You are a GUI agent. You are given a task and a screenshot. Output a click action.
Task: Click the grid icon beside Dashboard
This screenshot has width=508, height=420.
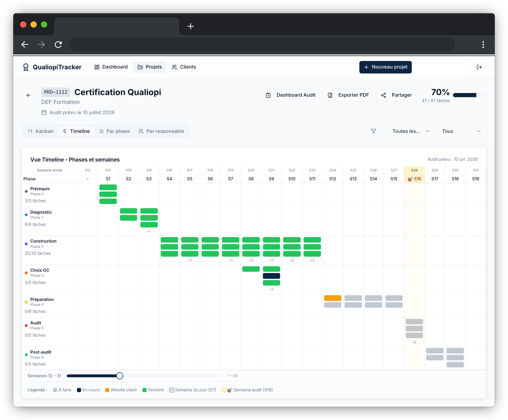point(97,67)
